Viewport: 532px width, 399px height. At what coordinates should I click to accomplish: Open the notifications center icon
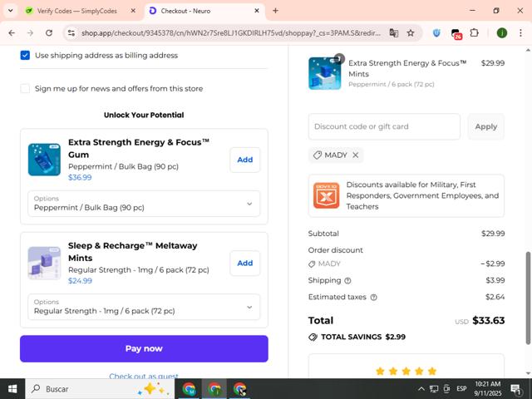[515, 389]
